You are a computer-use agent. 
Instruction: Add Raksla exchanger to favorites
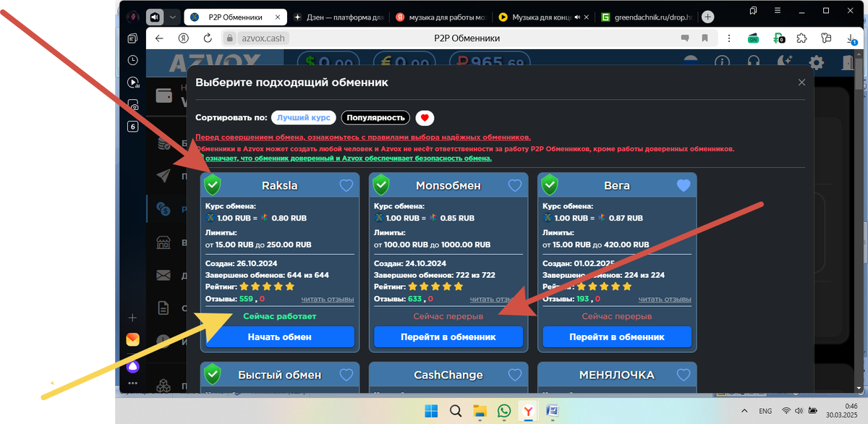[x=346, y=186]
